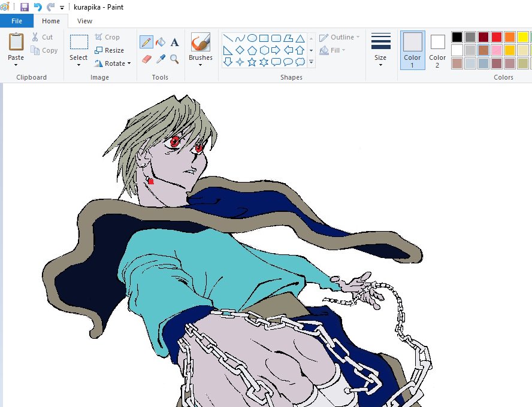Viewport: 532px width, 407px height.
Task: Pick the dark red color swatch
Action: pos(483,37)
